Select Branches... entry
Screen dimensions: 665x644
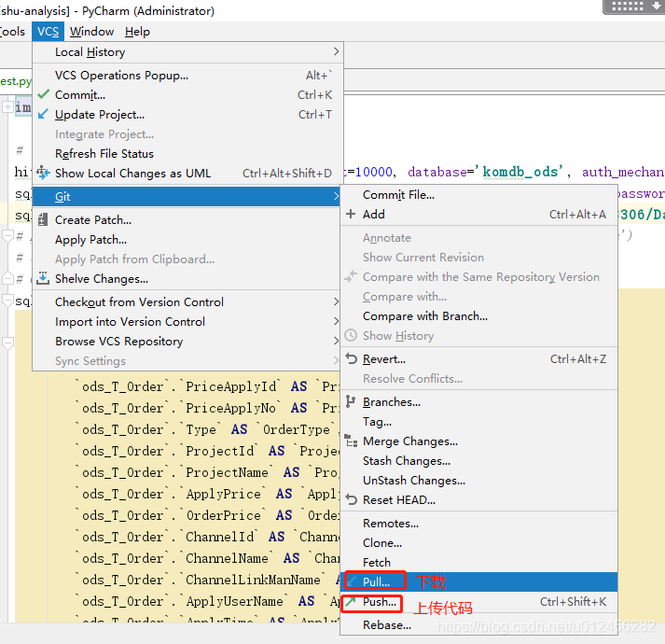coord(478,401)
